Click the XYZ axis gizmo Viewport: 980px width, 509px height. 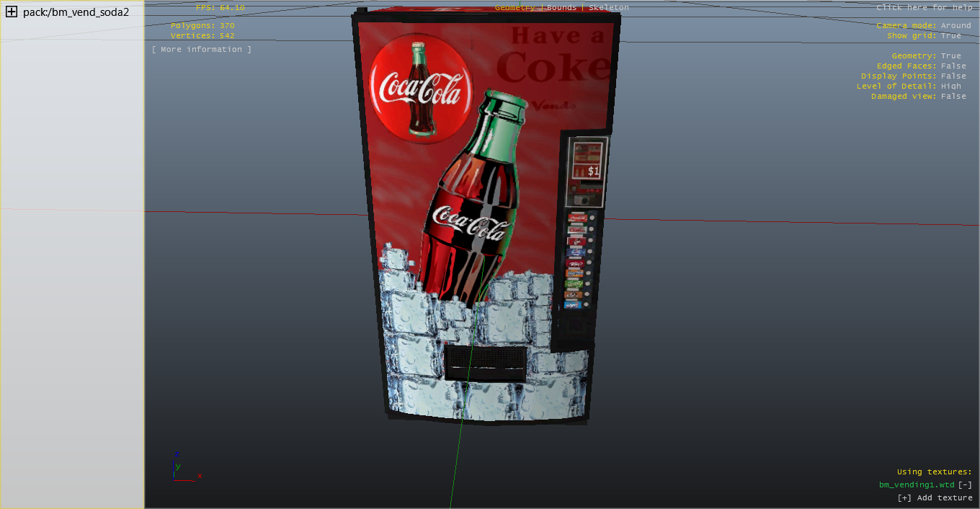186,467
